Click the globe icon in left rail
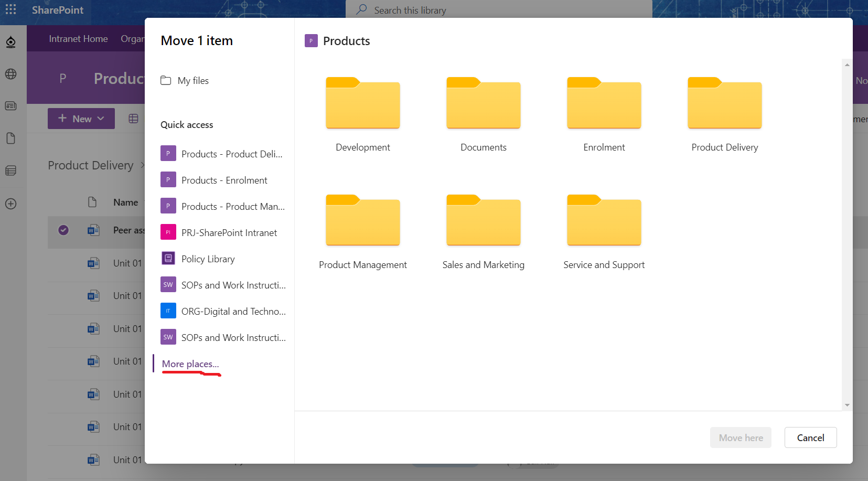 point(10,74)
